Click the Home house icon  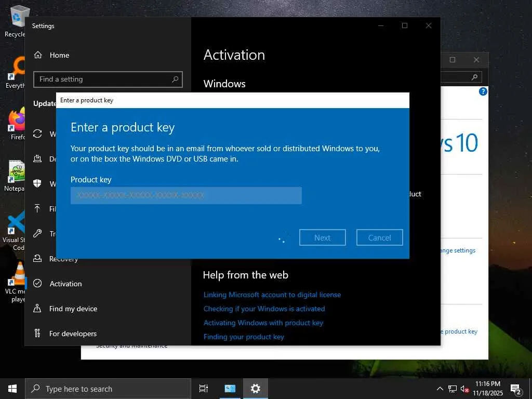(38, 55)
